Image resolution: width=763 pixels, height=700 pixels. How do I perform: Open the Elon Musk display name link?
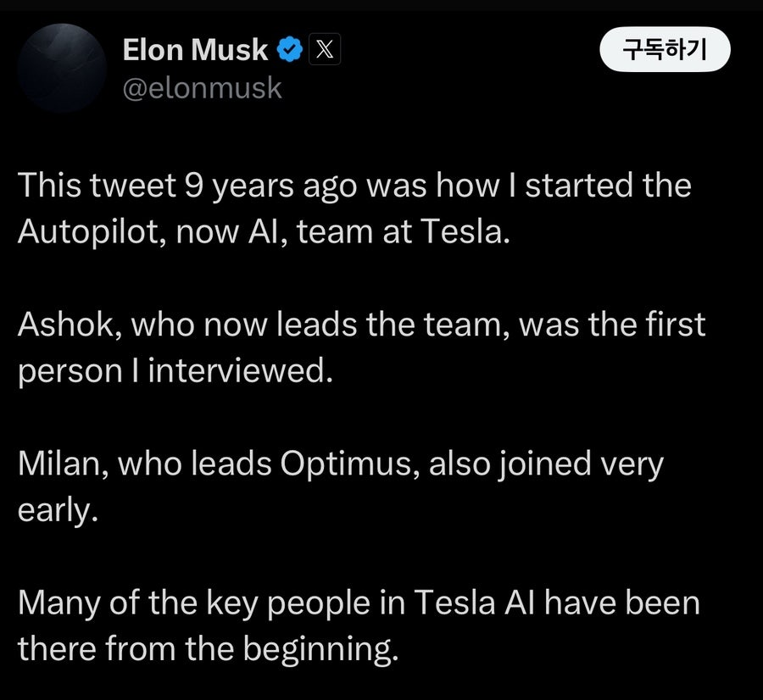pyautogui.click(x=195, y=50)
